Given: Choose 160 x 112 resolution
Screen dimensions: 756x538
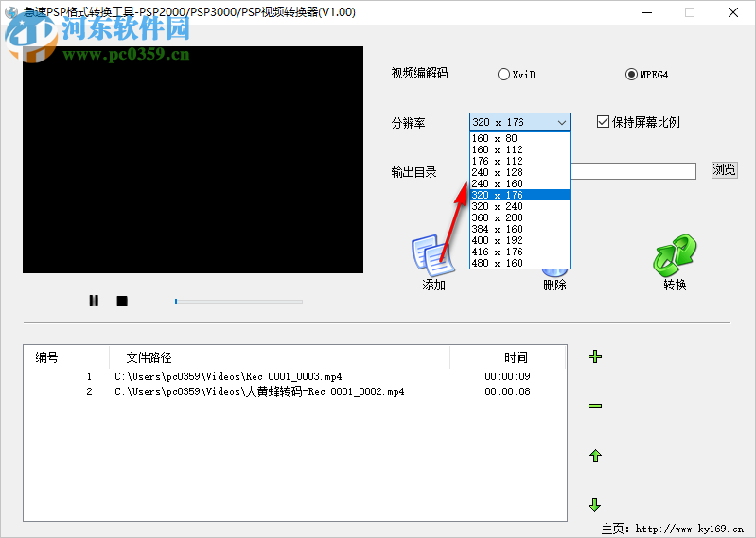Looking at the screenshot, I should click(519, 149).
